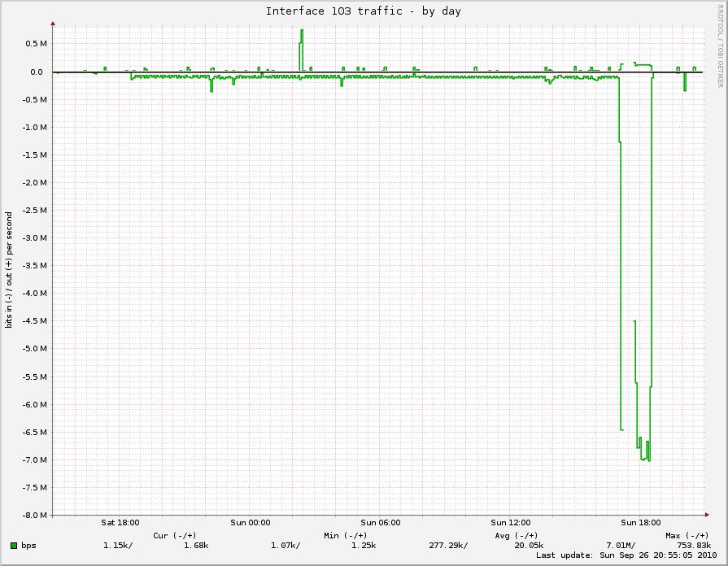This screenshot has width=728, height=566.
Task: Click the red arrow atop the y-axis
Action: pos(53,24)
